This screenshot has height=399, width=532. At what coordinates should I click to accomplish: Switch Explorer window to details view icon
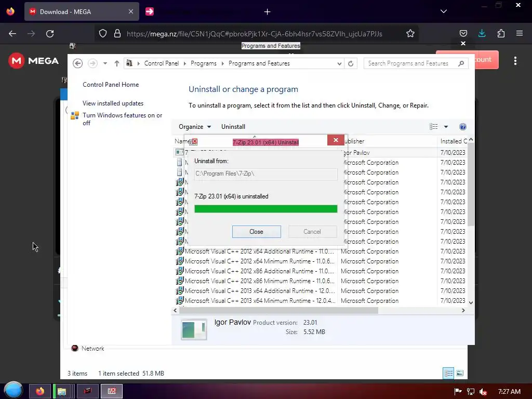pyautogui.click(x=448, y=373)
